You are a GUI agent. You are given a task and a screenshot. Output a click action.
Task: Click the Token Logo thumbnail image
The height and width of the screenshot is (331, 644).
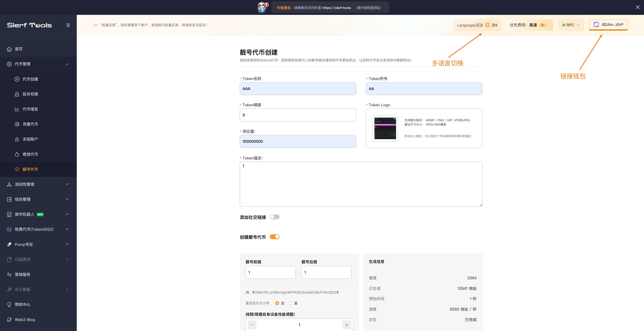(385, 128)
